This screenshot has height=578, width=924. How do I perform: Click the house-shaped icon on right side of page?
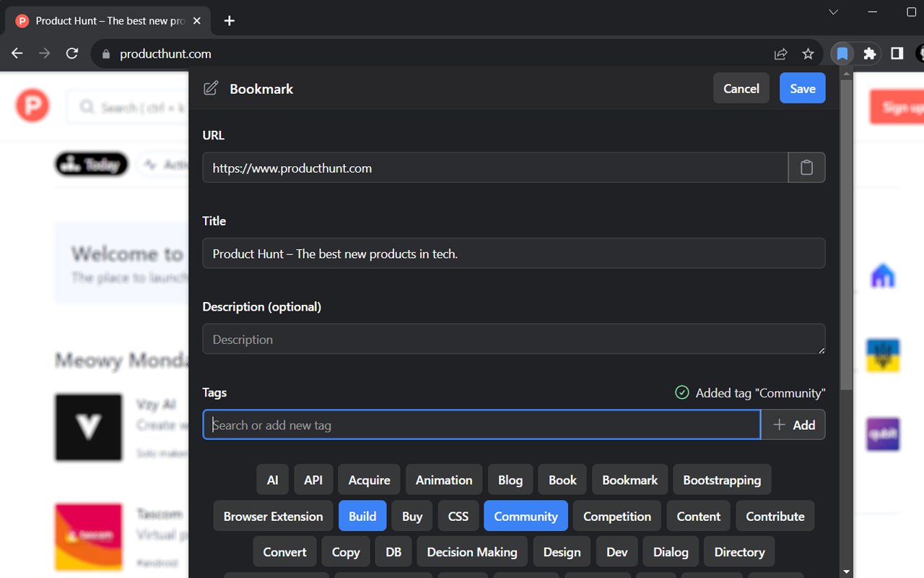(883, 275)
